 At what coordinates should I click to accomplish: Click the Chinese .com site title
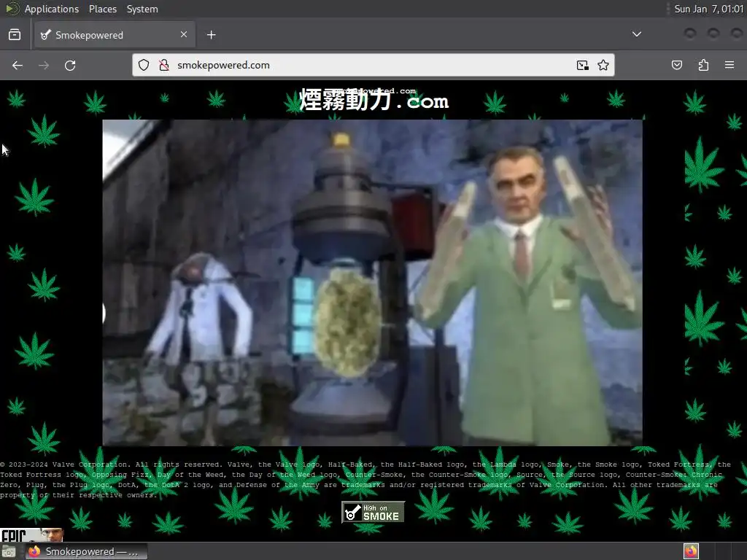pyautogui.click(x=374, y=100)
